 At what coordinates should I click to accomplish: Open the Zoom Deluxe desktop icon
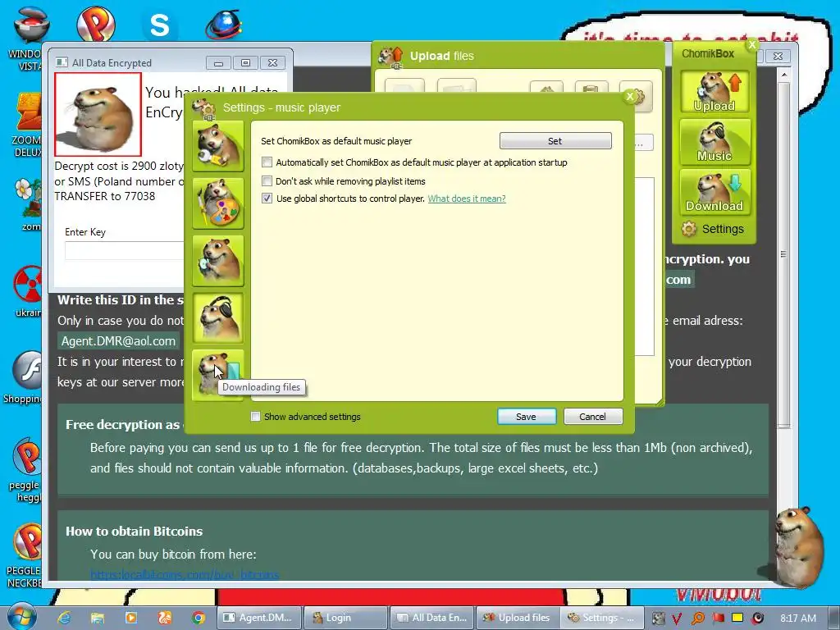(28, 125)
